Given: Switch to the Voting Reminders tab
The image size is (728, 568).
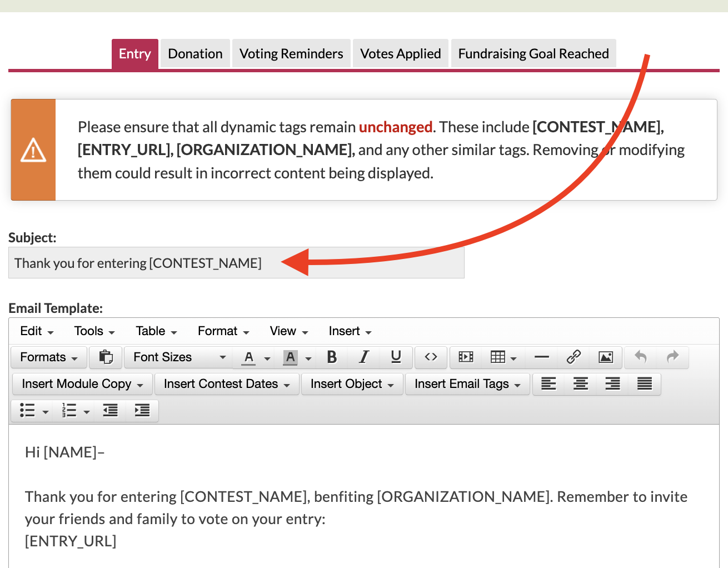Looking at the screenshot, I should tap(291, 54).
